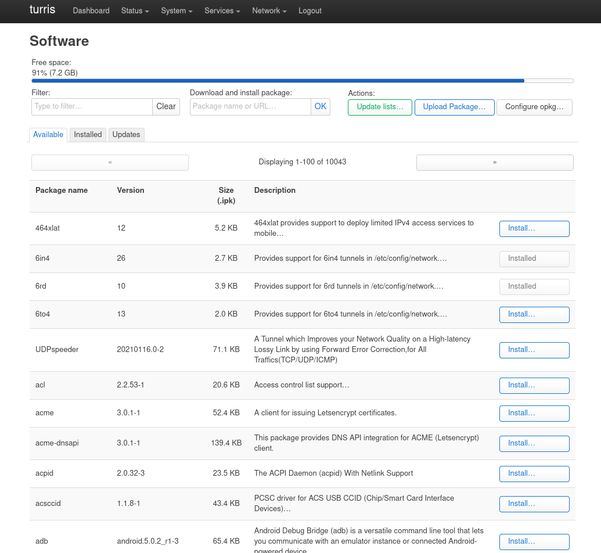Viewport: 601px width, 553px height.
Task: Open the Services dropdown
Action: coord(222,11)
